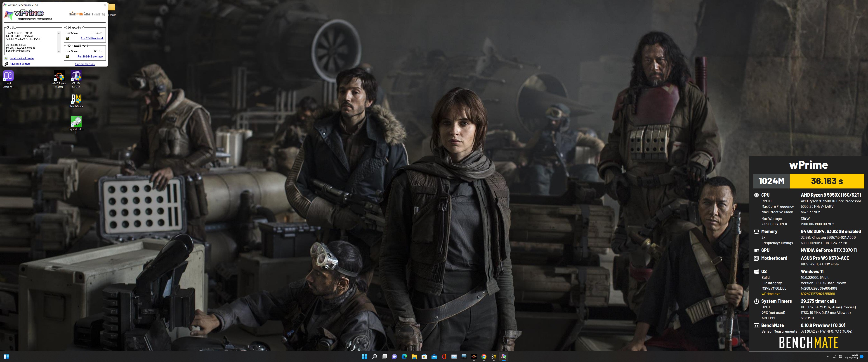
Task: Open the Windows Start menu
Action: 364,357
